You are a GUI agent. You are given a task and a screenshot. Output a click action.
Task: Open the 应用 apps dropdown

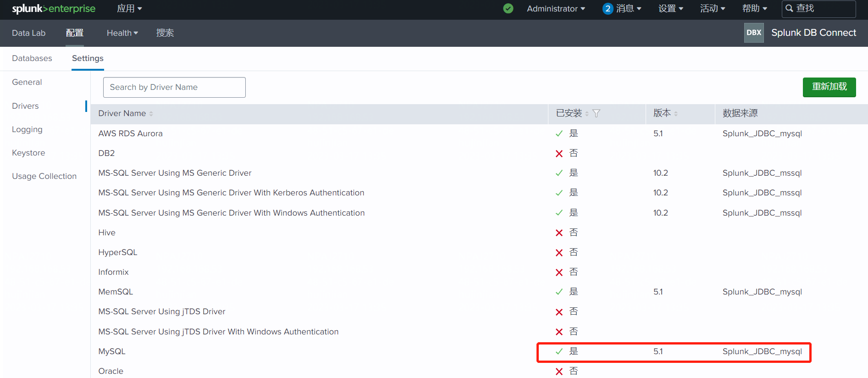point(129,9)
